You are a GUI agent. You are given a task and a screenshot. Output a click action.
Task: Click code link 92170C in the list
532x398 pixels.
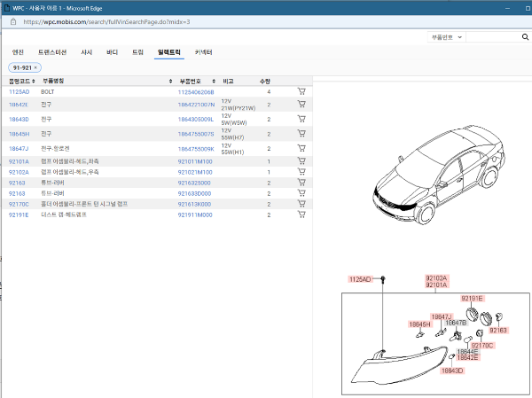pos(19,204)
